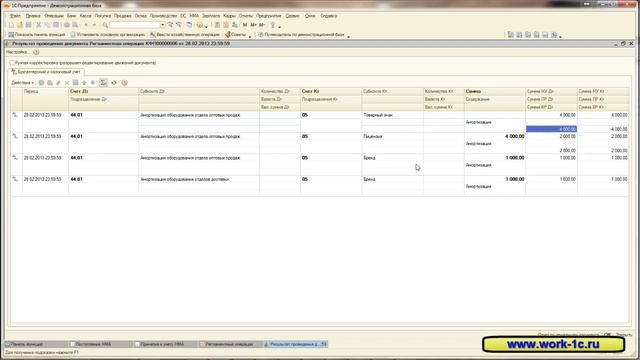Open the Правка menu
Viewport: 640px width, 360px height.
click(x=33, y=16)
